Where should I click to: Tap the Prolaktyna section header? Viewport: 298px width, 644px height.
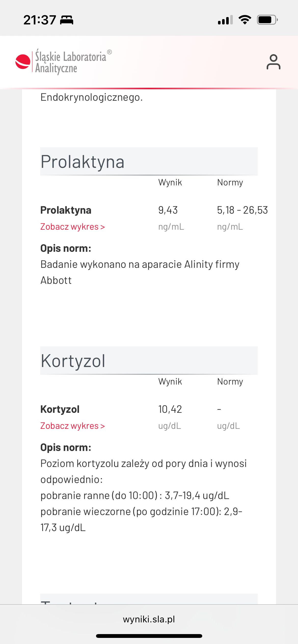[149, 162]
